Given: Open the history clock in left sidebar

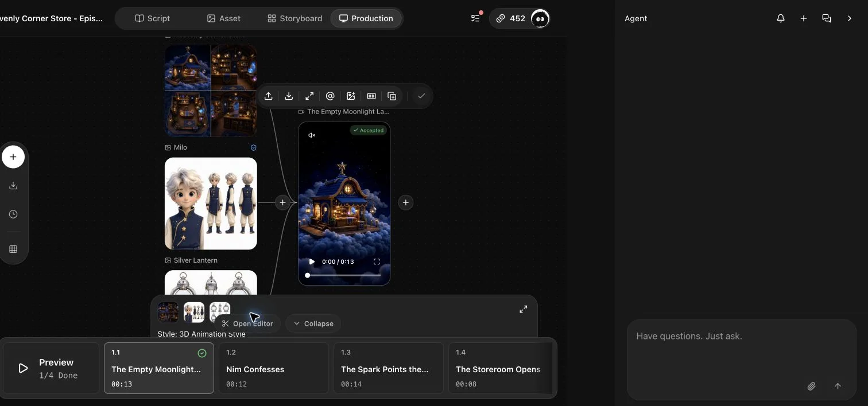Looking at the screenshot, I should tap(13, 214).
